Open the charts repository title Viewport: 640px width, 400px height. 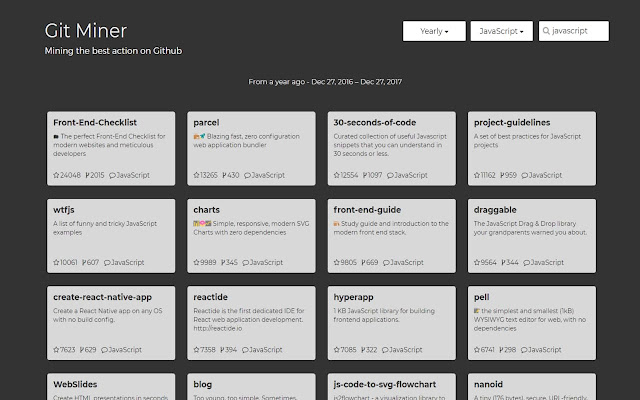207,210
